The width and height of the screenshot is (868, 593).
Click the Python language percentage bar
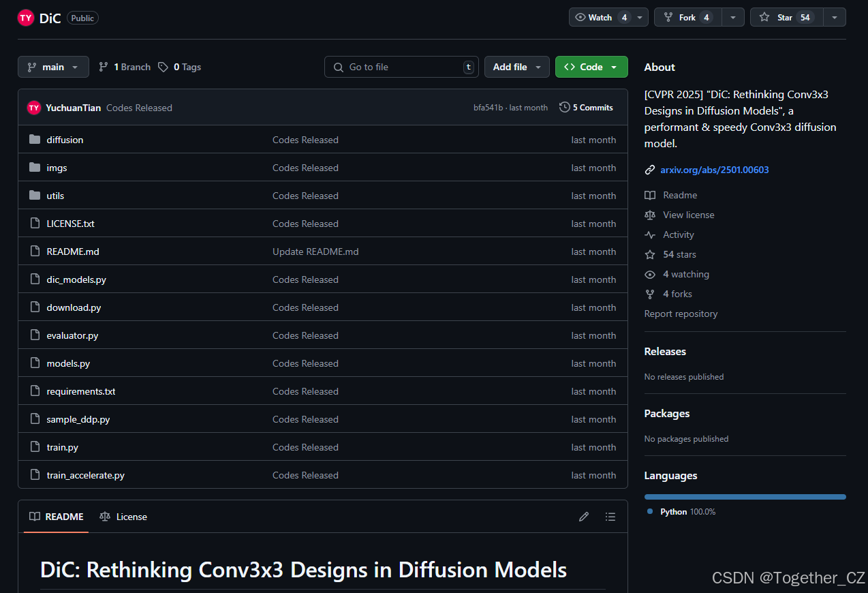[x=745, y=497]
